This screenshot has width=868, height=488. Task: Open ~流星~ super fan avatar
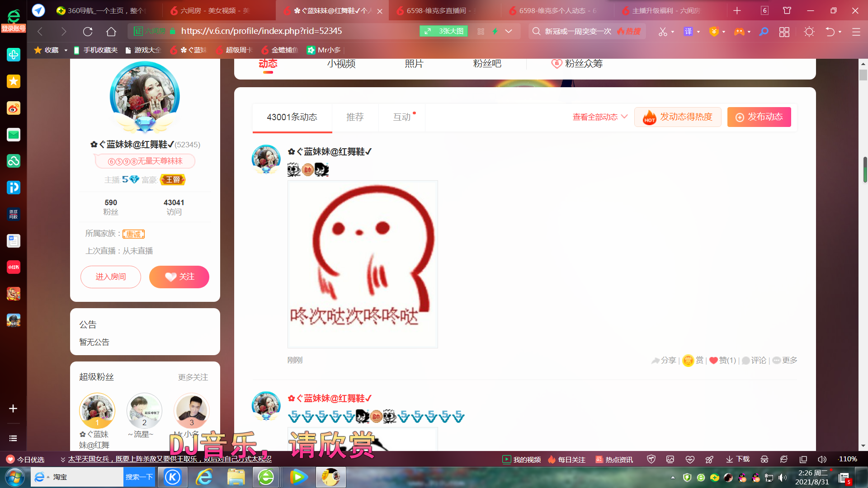click(144, 411)
